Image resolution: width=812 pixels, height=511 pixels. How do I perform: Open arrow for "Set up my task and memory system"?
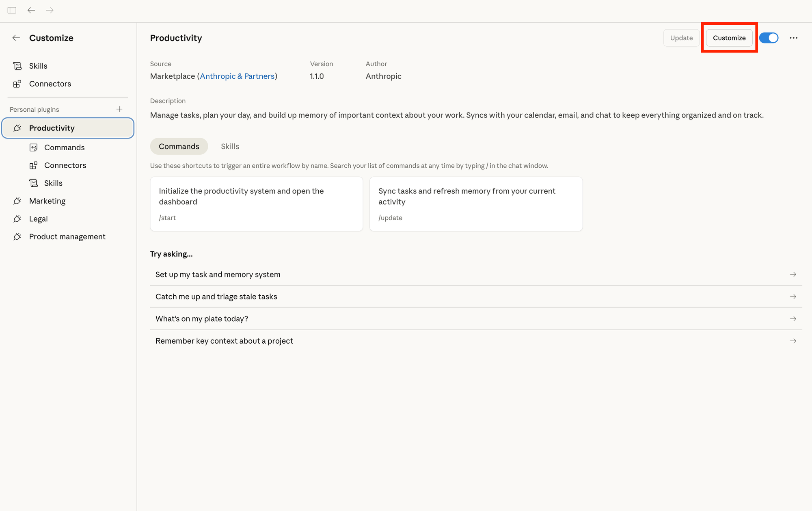[793, 275]
